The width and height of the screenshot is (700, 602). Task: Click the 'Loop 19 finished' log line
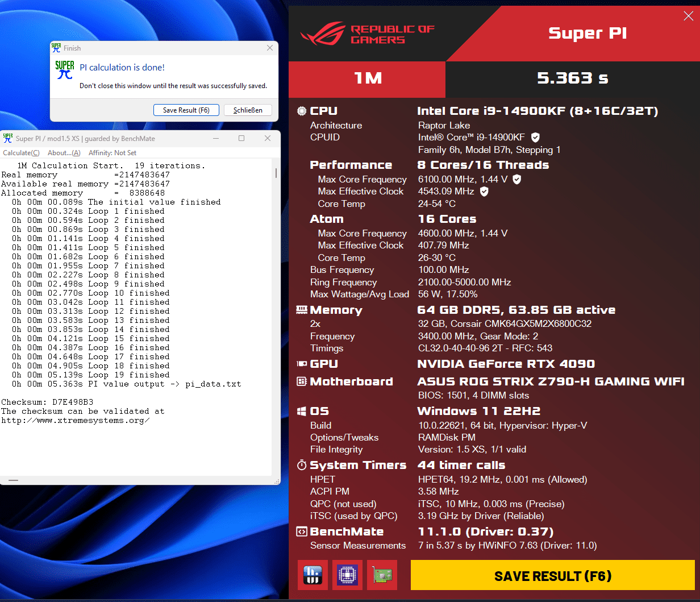[91, 375]
